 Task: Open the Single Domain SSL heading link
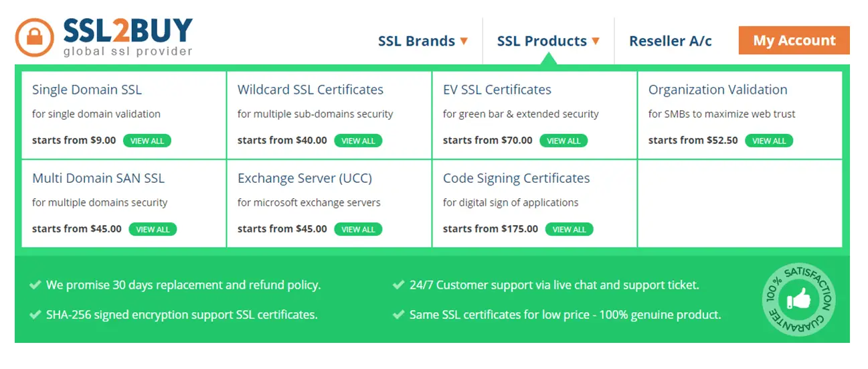[87, 90]
